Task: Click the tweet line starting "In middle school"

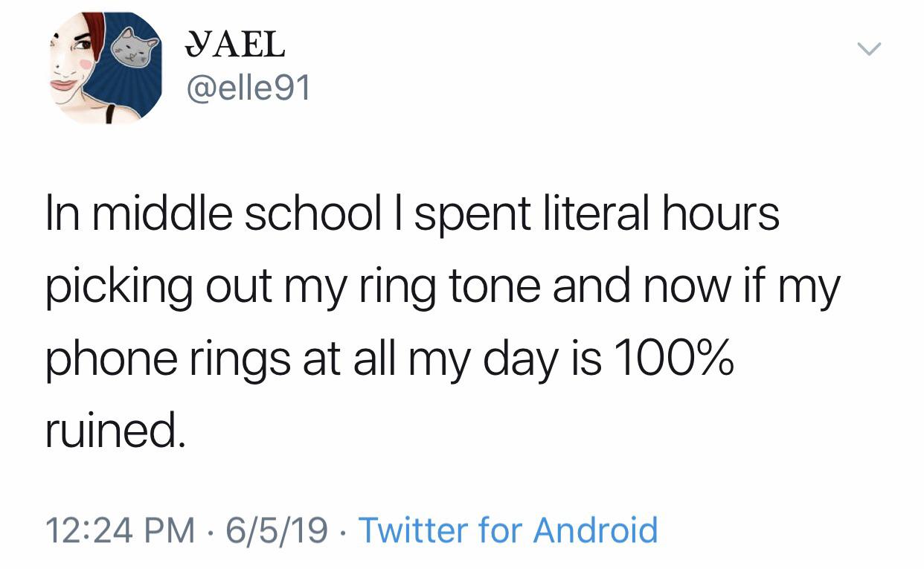Action: pyautogui.click(x=412, y=214)
